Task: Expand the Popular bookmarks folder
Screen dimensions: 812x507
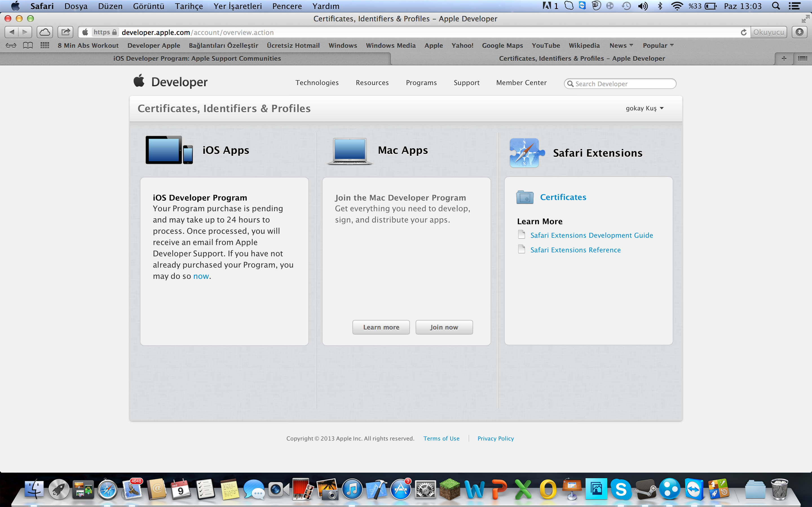Action: point(658,45)
